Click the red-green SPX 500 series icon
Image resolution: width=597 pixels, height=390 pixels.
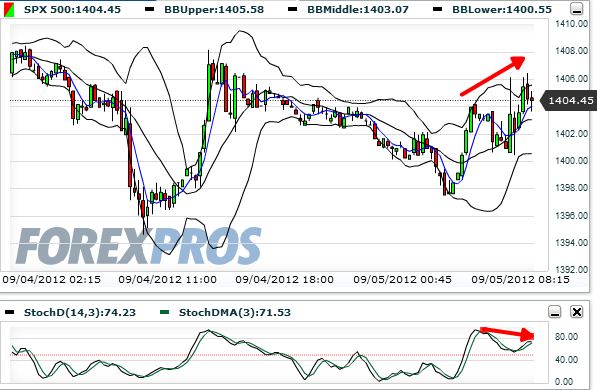pos(9,10)
